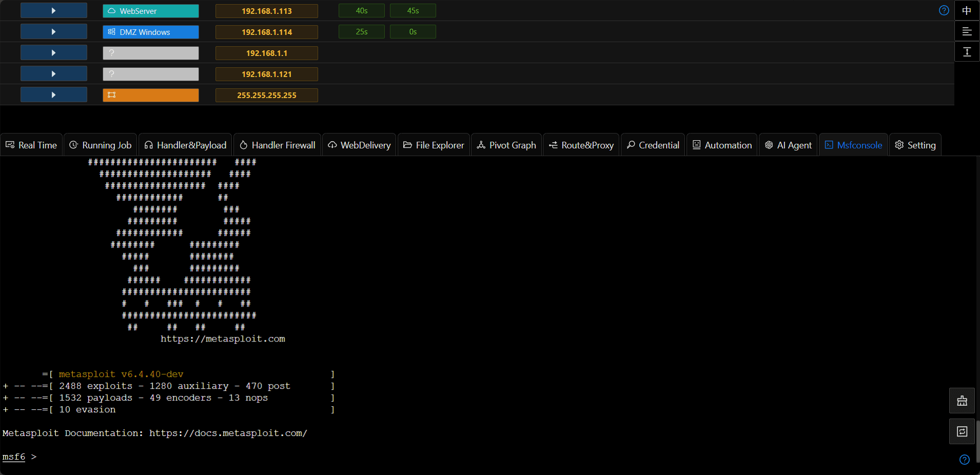Click the IP address 255.255.255.255
Viewport: 980px width, 475px height.
(267, 95)
